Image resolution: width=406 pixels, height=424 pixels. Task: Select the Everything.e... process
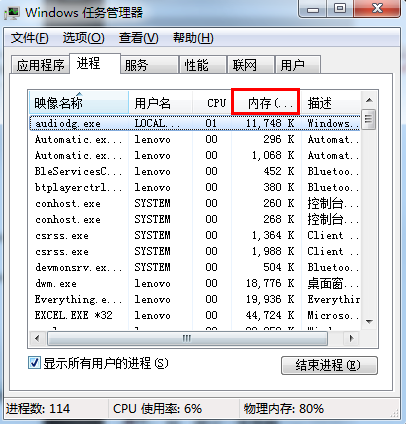195,299
